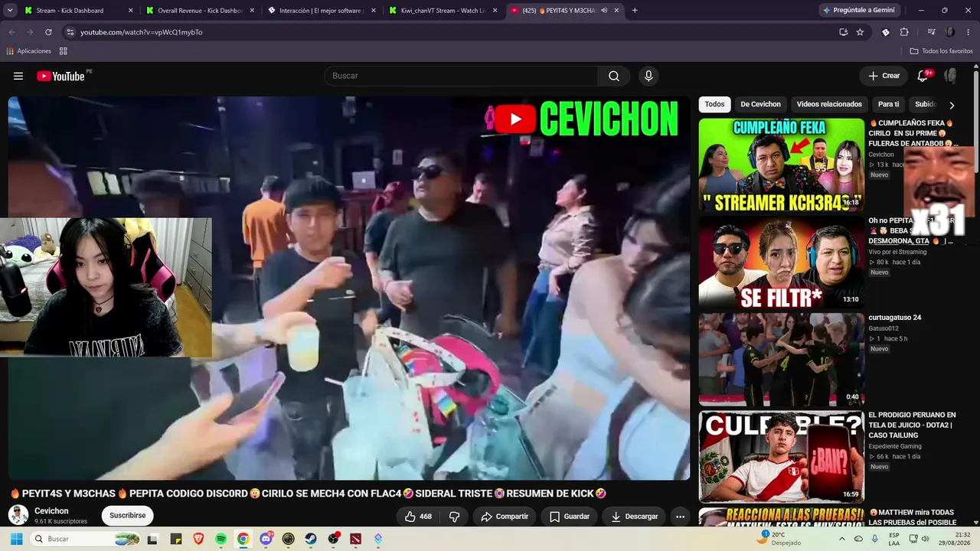Open the SE FILTR* video thumbnail

tap(781, 262)
